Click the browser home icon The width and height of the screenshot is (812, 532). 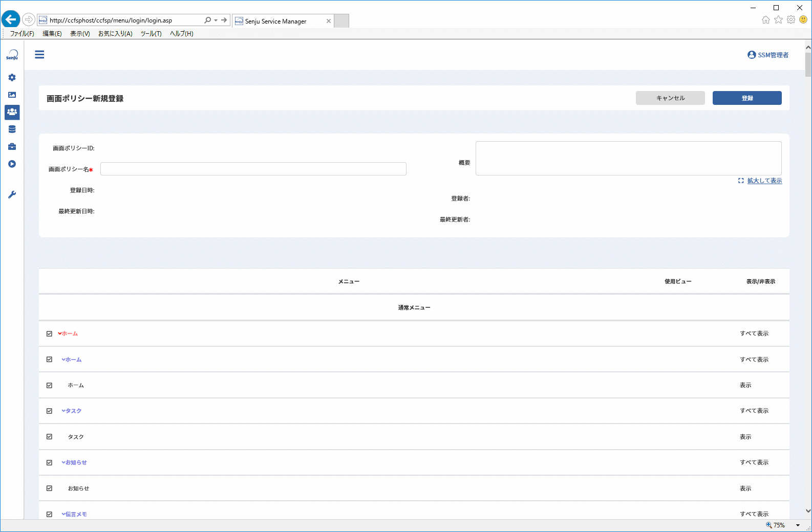click(x=765, y=19)
